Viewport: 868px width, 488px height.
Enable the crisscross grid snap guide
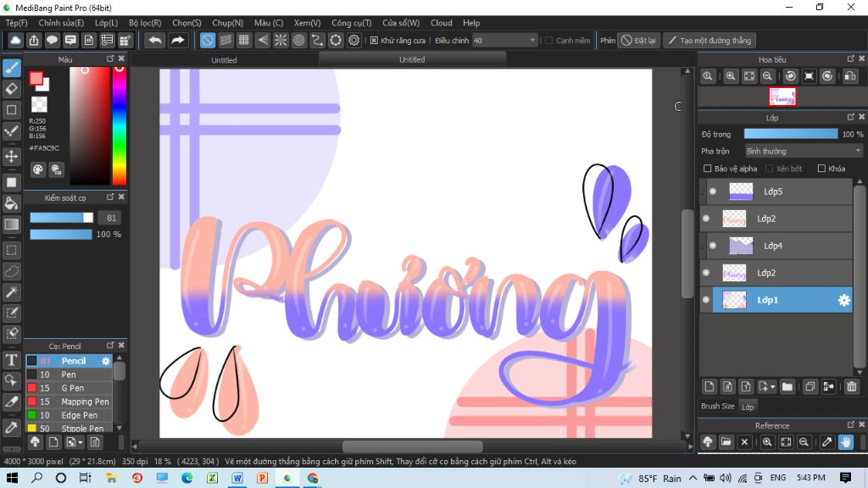(243, 41)
